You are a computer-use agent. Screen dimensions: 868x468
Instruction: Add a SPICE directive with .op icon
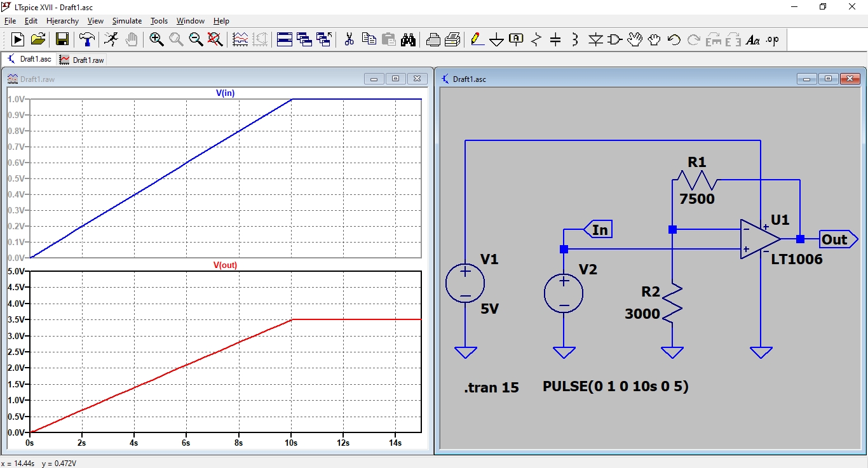772,39
